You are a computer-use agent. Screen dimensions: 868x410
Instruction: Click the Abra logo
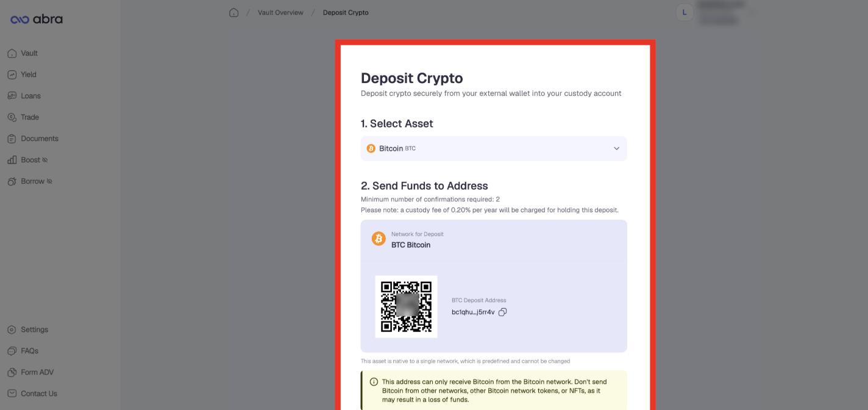pyautogui.click(x=37, y=20)
